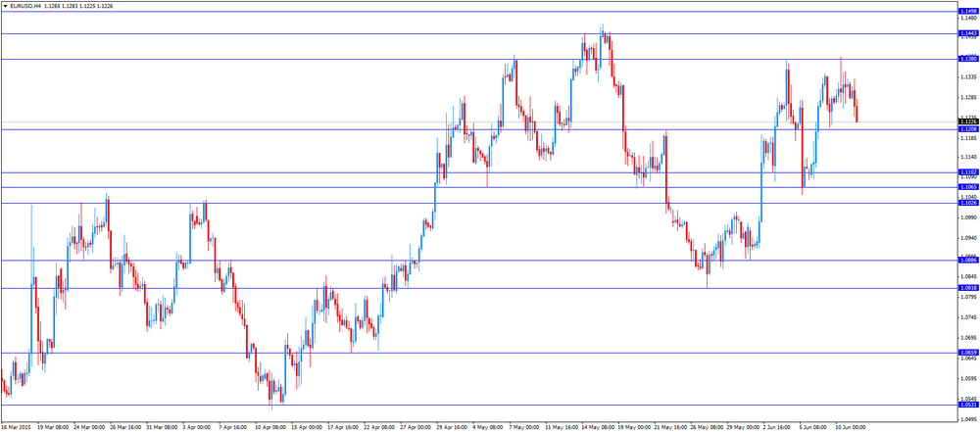This screenshot has width=980, height=432.
Task: Click the 3 Apr 00:00 time label
Action: pos(197,427)
